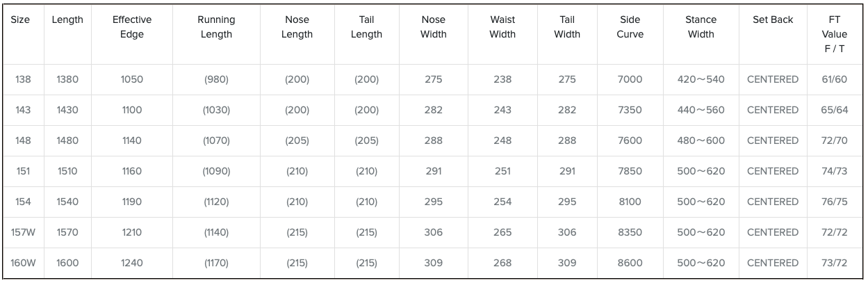Click the 76/75 FT value cell

(x=834, y=202)
